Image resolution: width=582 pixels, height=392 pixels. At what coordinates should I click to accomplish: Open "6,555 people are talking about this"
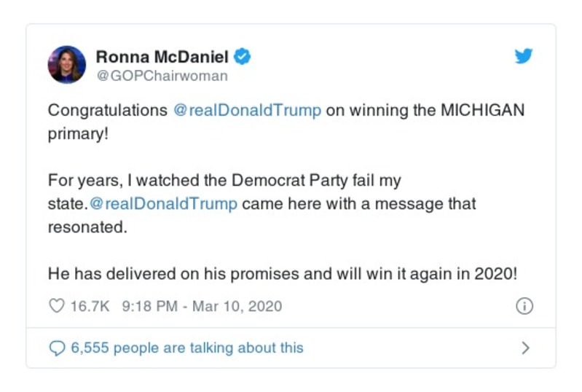click(186, 348)
